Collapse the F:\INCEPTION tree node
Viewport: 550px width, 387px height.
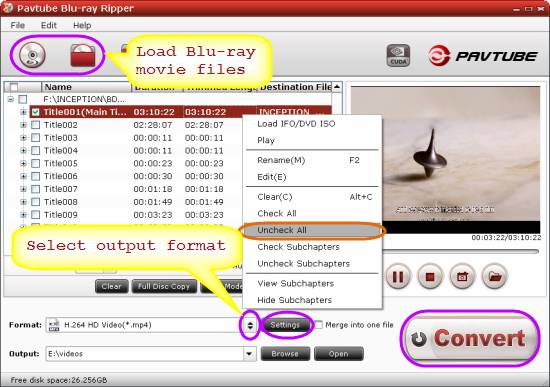point(11,99)
